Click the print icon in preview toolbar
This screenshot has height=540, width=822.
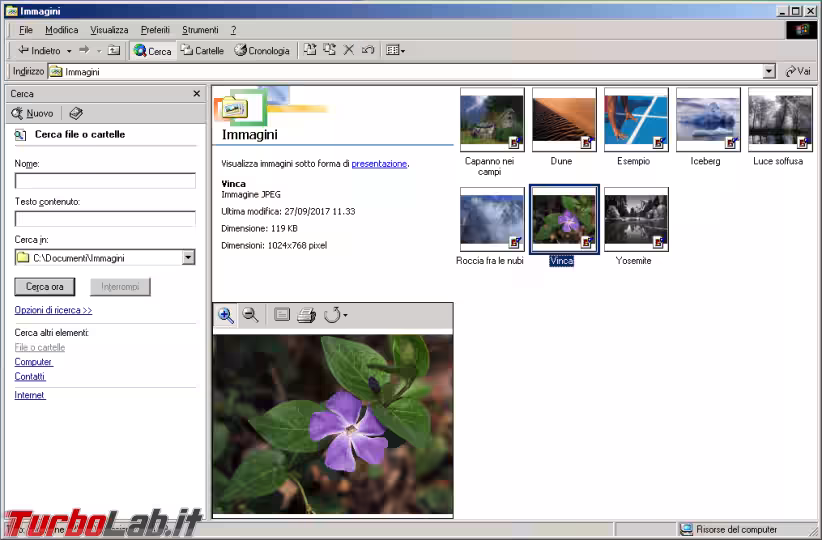pos(307,315)
